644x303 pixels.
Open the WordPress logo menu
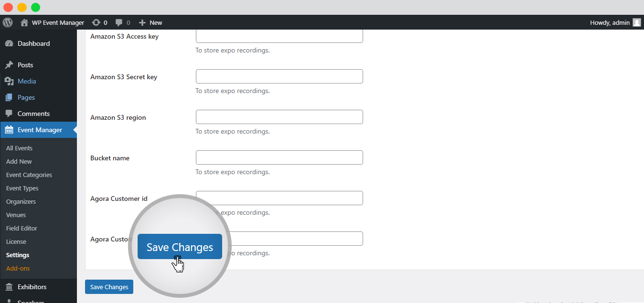8,22
